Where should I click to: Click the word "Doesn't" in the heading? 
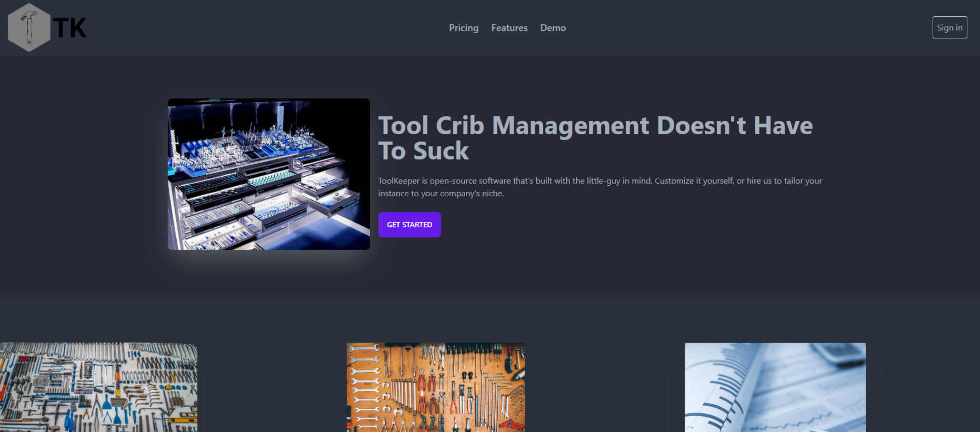pyautogui.click(x=701, y=126)
